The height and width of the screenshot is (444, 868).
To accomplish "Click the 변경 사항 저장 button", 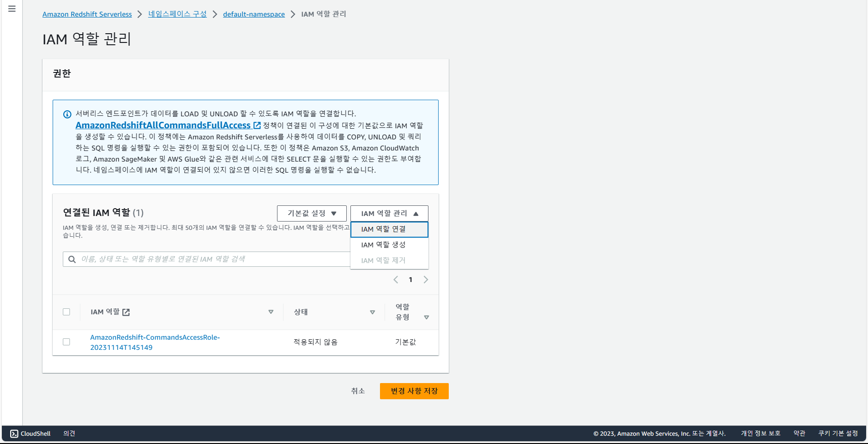I will coord(414,391).
